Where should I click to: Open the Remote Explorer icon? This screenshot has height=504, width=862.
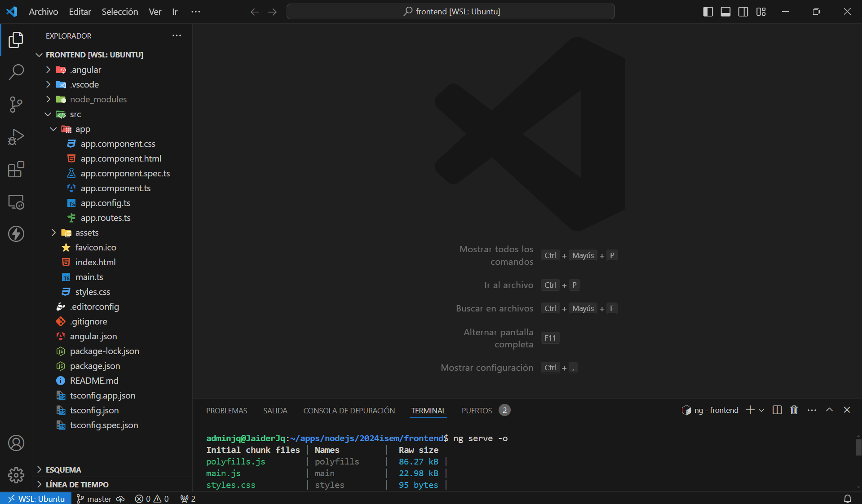pos(16,202)
